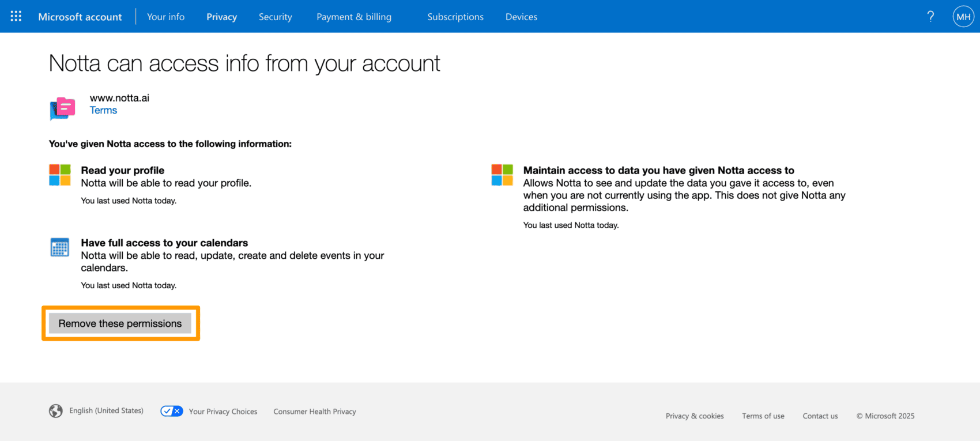
Task: Click the pink Notta app logo
Action: coord(62,108)
